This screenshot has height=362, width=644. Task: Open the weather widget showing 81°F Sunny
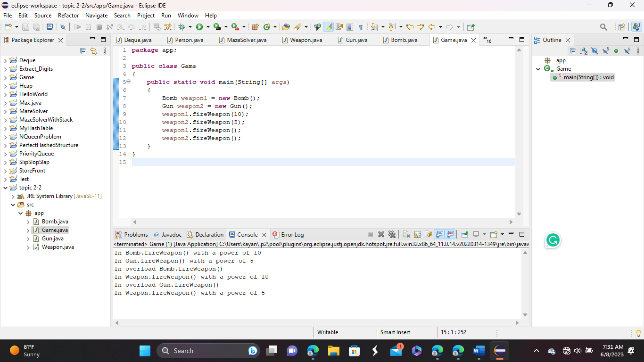pyautogui.click(x=26, y=351)
